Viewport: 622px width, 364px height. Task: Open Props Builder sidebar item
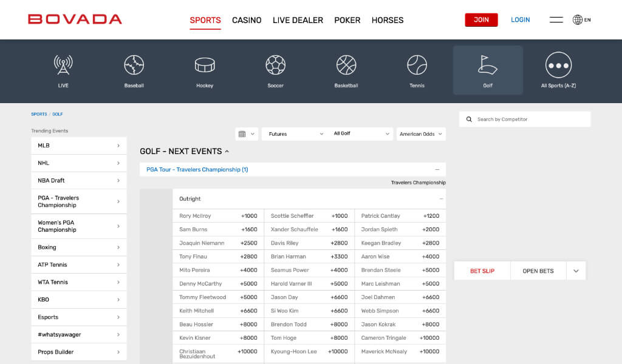[x=79, y=352]
